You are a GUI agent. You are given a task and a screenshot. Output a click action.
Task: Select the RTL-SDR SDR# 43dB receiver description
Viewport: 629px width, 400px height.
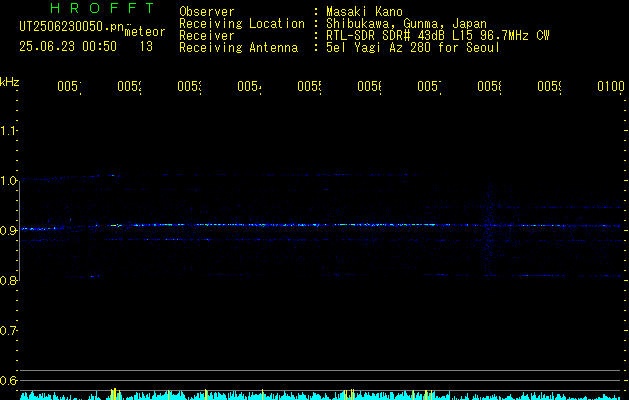click(x=438, y=36)
